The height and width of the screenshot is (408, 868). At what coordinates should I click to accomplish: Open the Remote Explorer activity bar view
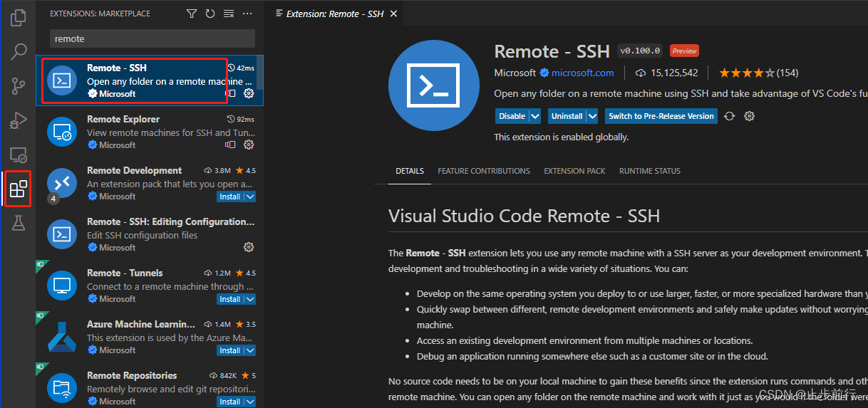tap(19, 155)
